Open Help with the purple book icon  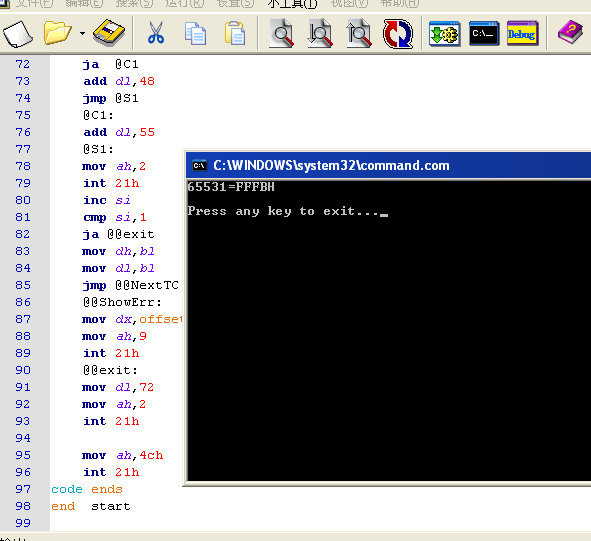pyautogui.click(x=571, y=32)
